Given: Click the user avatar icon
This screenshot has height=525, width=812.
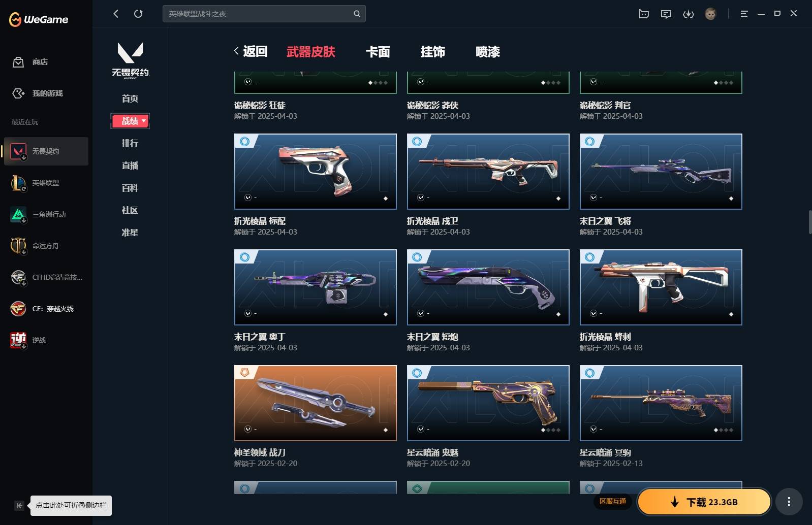Looking at the screenshot, I should pyautogui.click(x=710, y=14).
